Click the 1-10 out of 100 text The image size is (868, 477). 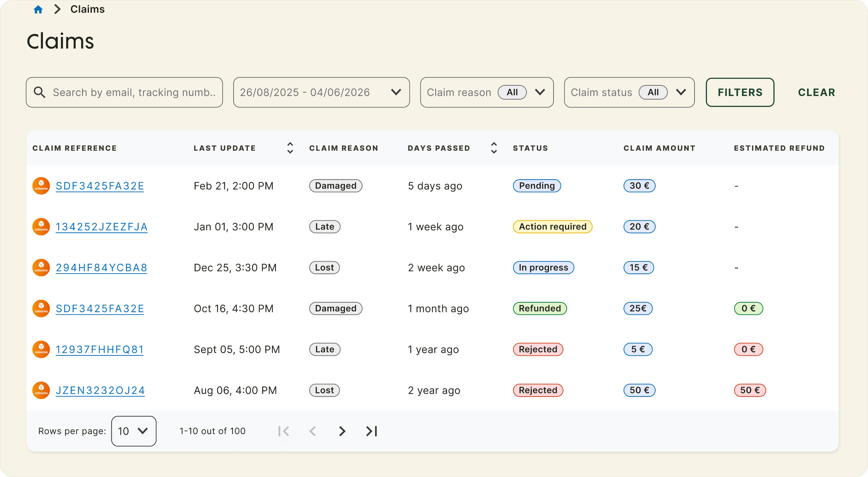coord(213,431)
